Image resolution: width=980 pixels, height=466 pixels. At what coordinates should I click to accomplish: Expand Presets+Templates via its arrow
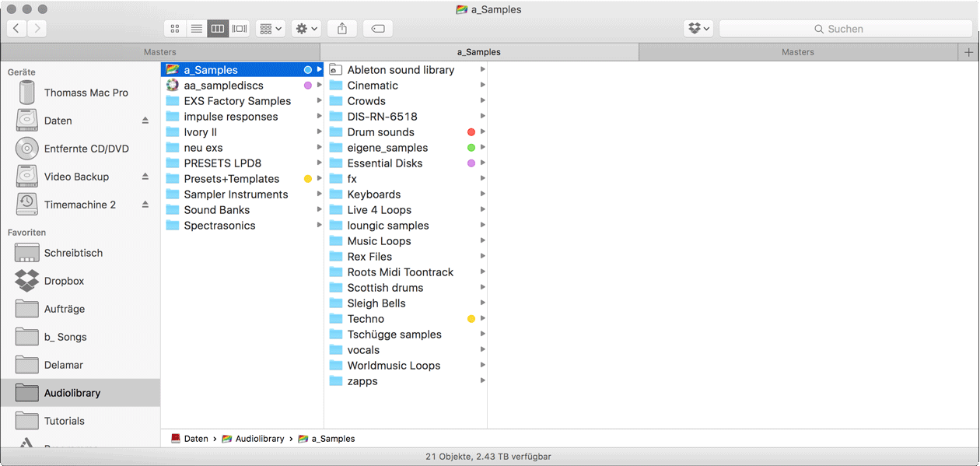[x=320, y=179]
